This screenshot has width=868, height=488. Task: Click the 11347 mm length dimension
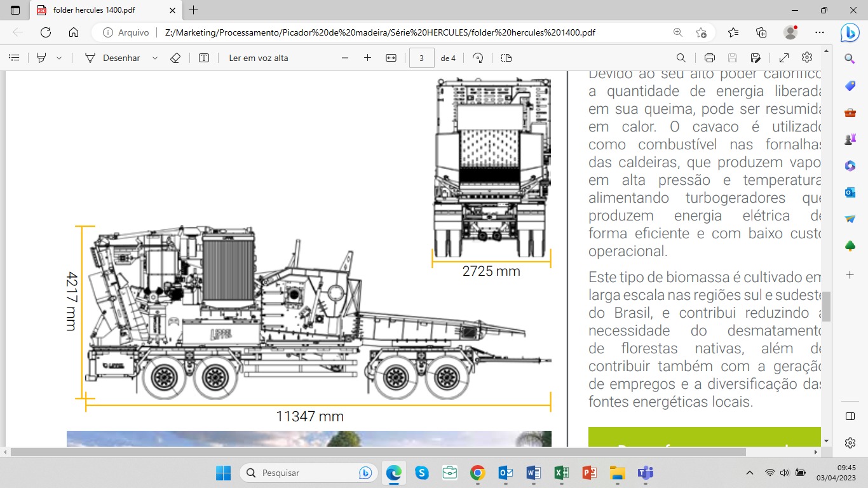309,417
